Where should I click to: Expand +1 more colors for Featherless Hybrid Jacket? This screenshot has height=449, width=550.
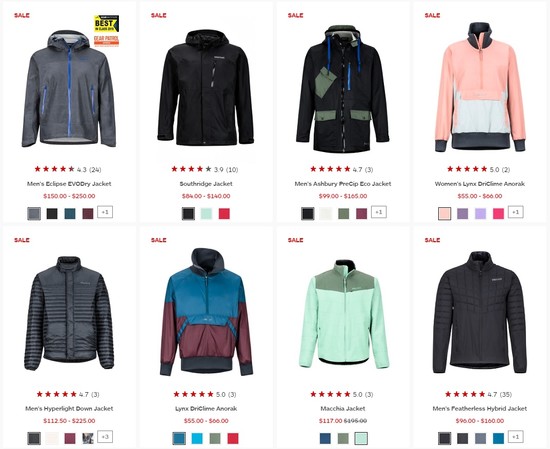pos(516,437)
